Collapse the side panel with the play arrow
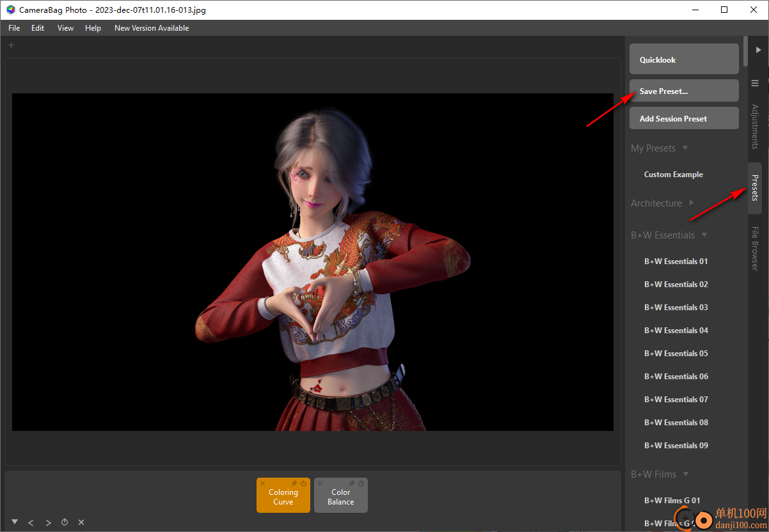The height and width of the screenshot is (532, 769). coord(759,50)
